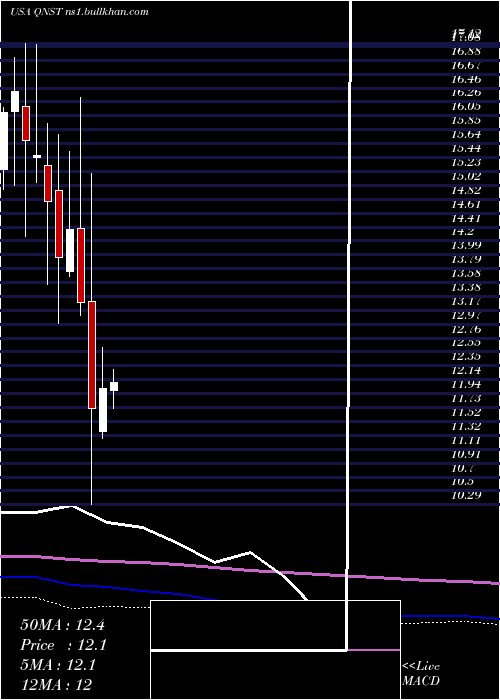Screen dimensions: 500x700
Task: Click the 16.88 price axis label
Action: (x=466, y=51)
